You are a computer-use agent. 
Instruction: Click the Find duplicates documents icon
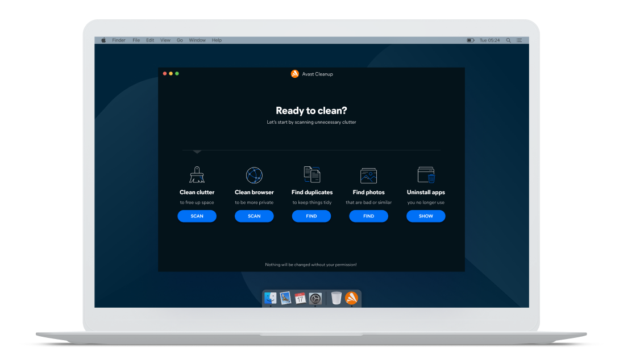pyautogui.click(x=311, y=174)
